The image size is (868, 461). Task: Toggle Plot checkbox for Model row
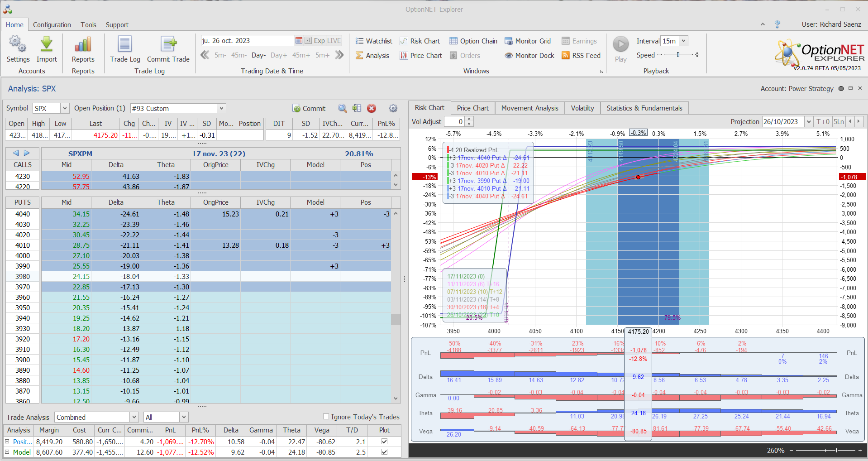(384, 452)
